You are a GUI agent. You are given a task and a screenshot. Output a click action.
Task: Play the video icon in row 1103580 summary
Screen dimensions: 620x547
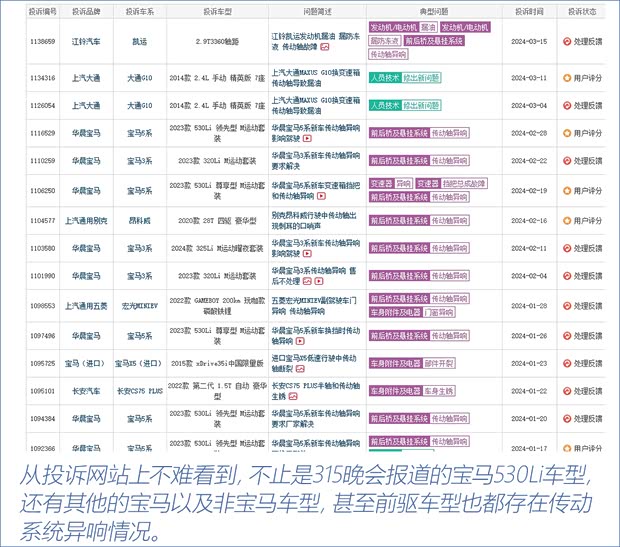tap(307, 254)
